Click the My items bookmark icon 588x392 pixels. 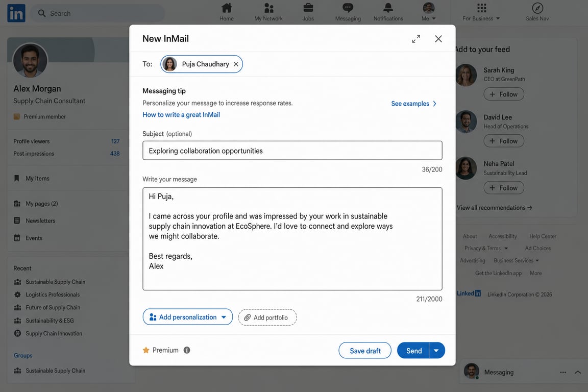pyautogui.click(x=16, y=178)
